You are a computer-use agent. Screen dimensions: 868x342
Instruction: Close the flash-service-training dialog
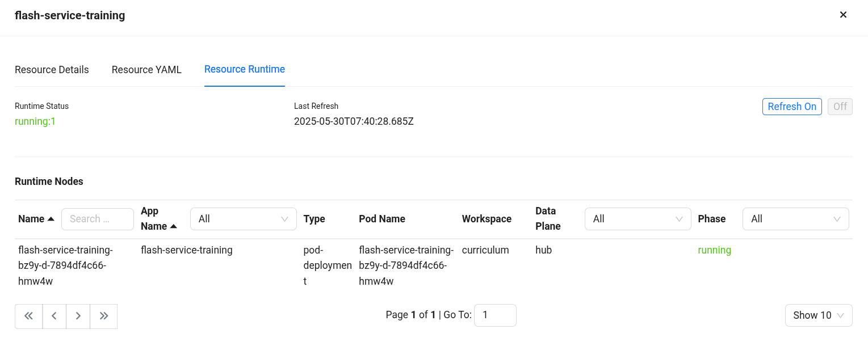(x=843, y=15)
